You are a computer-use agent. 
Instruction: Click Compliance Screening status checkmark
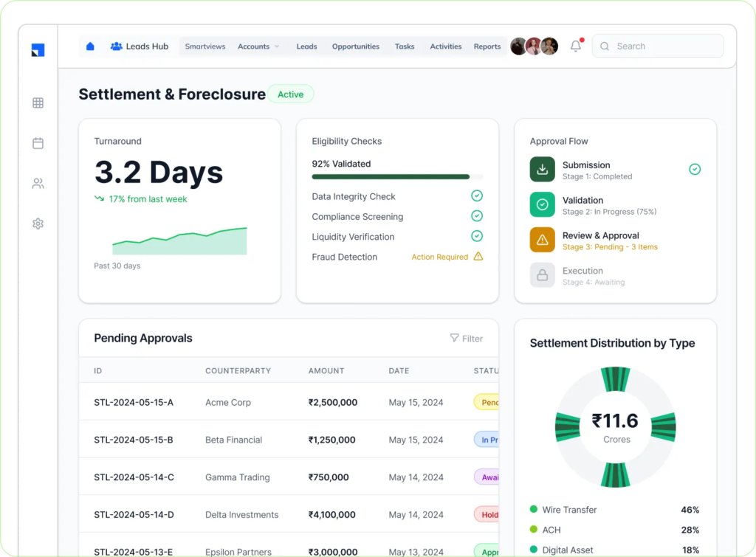477,216
